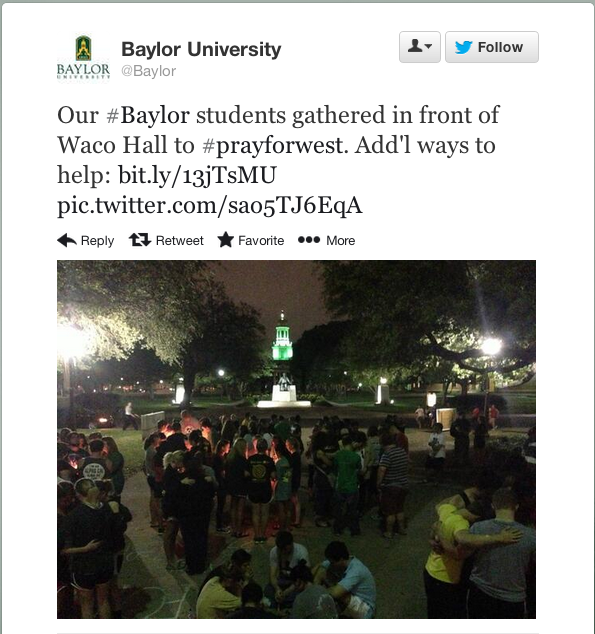Click the Twitter bird icon
The image size is (595, 634).
coord(463,47)
